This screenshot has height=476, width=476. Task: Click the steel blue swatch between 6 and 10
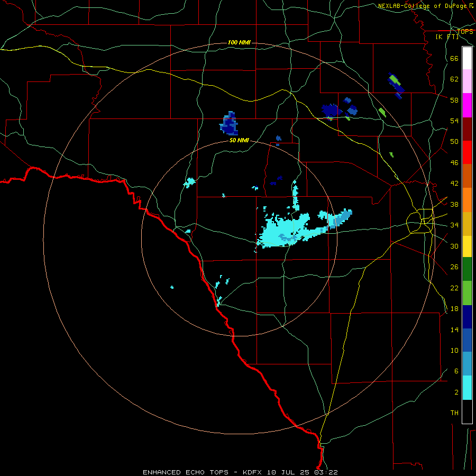click(x=467, y=364)
